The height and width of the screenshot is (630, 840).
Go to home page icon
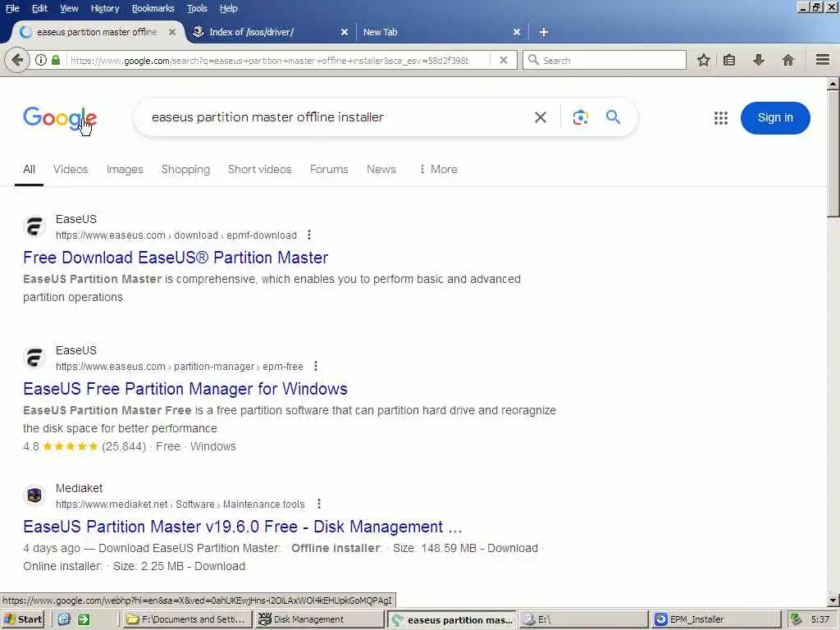tap(787, 60)
